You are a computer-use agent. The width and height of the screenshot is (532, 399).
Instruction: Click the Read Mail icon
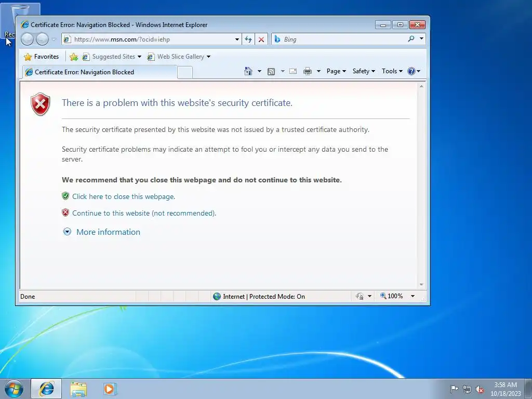click(x=293, y=71)
